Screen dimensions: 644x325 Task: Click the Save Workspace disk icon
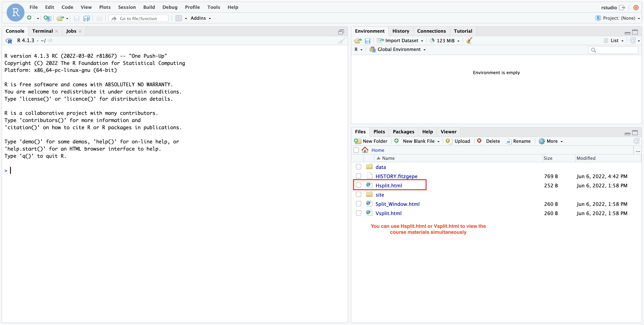coord(367,41)
